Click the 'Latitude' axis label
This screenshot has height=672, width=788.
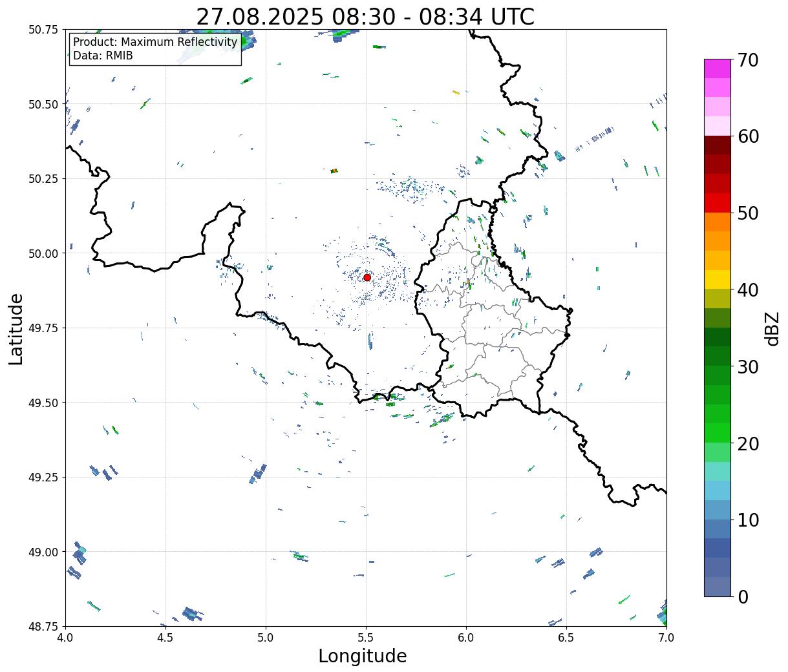coord(16,328)
